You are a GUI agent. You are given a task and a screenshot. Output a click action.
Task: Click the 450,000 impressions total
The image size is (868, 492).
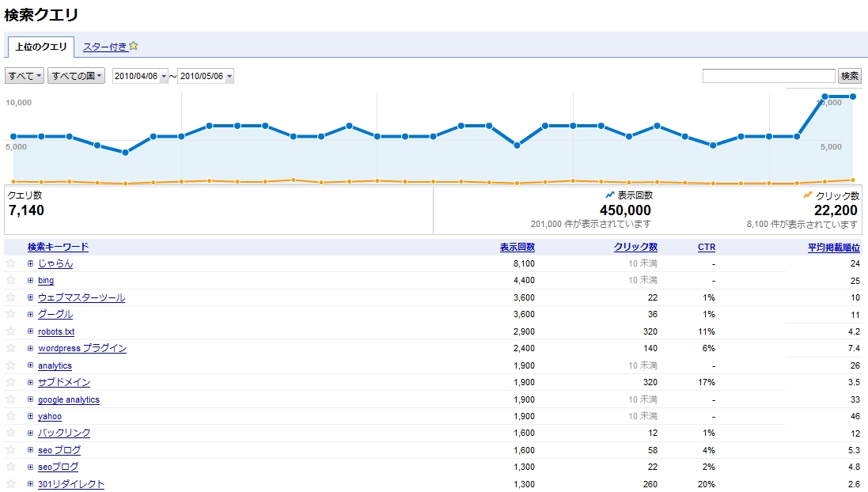625,210
